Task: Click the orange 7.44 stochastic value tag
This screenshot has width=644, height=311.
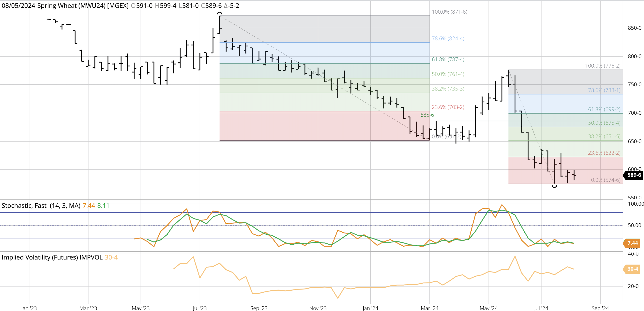Action: [x=632, y=243]
